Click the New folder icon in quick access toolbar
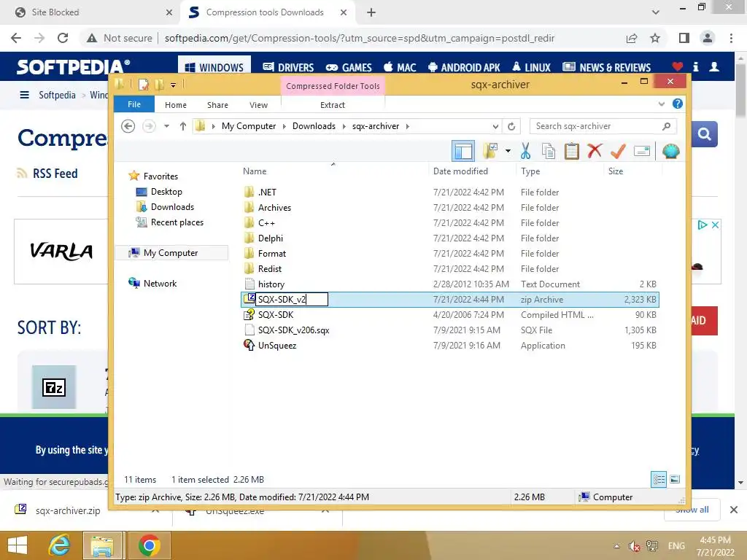Viewport: 747px width, 560px height. coord(159,85)
